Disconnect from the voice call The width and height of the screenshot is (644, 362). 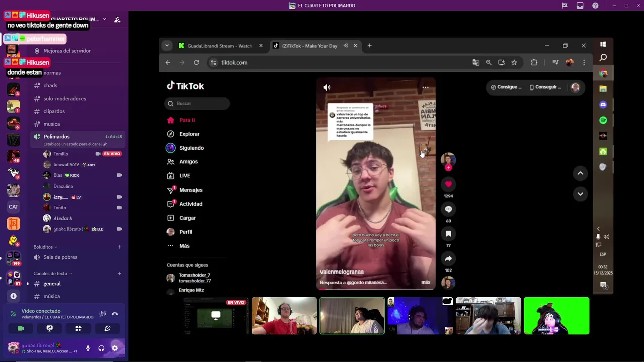(115, 314)
